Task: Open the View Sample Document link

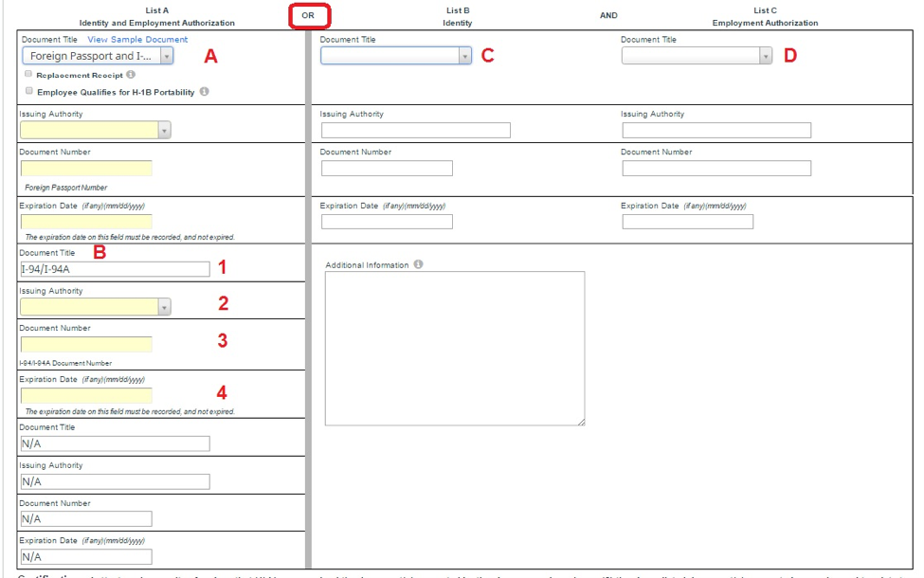Action: point(137,40)
